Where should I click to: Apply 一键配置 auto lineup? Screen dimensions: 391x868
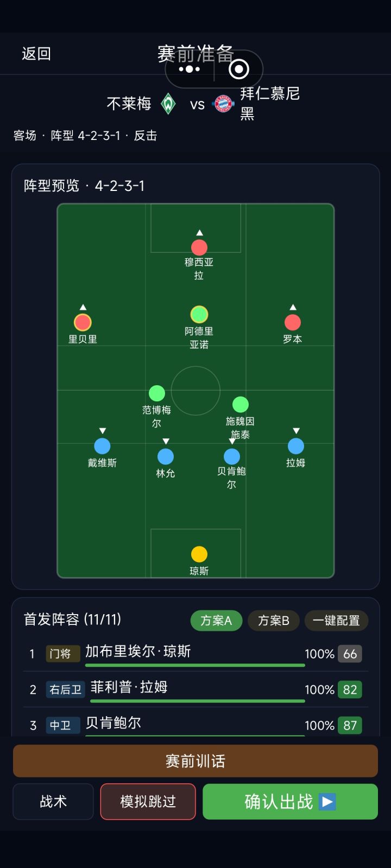point(336,621)
